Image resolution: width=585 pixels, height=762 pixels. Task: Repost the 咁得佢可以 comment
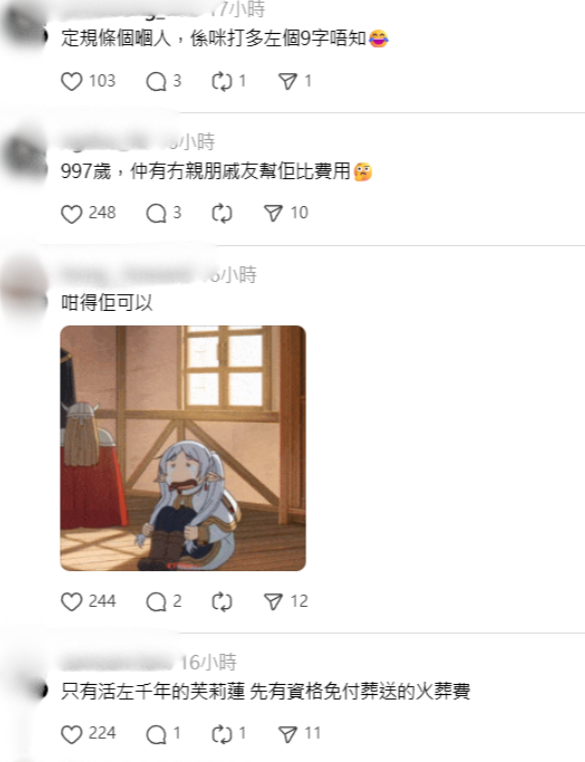click(222, 602)
